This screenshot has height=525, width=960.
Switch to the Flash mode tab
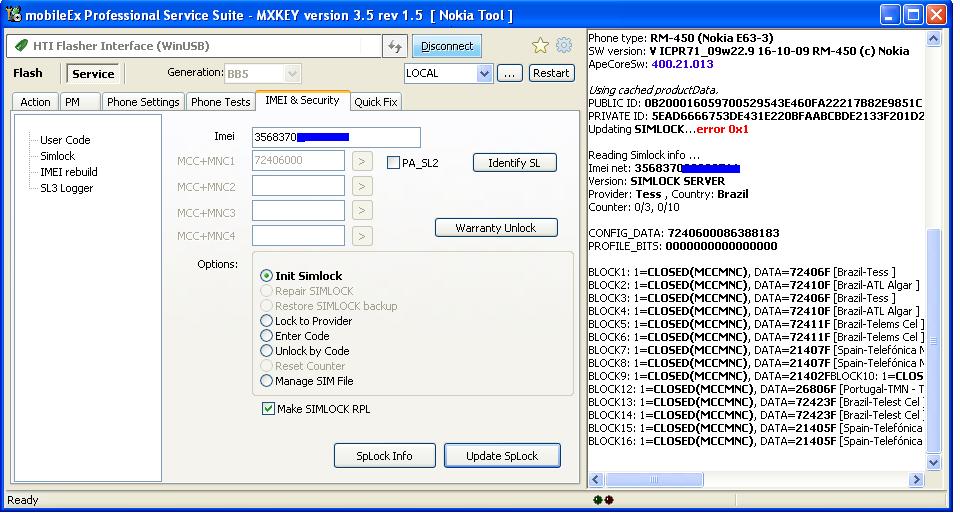click(28, 73)
